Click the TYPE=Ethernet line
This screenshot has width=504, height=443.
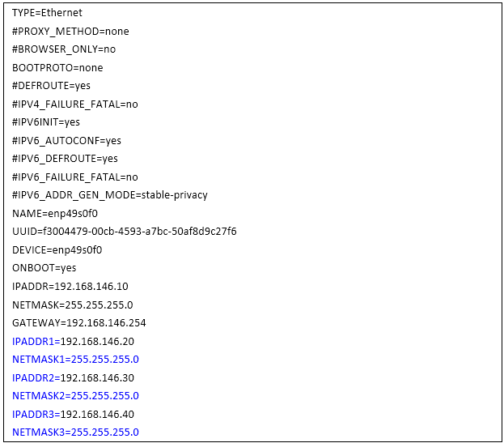[47, 13]
